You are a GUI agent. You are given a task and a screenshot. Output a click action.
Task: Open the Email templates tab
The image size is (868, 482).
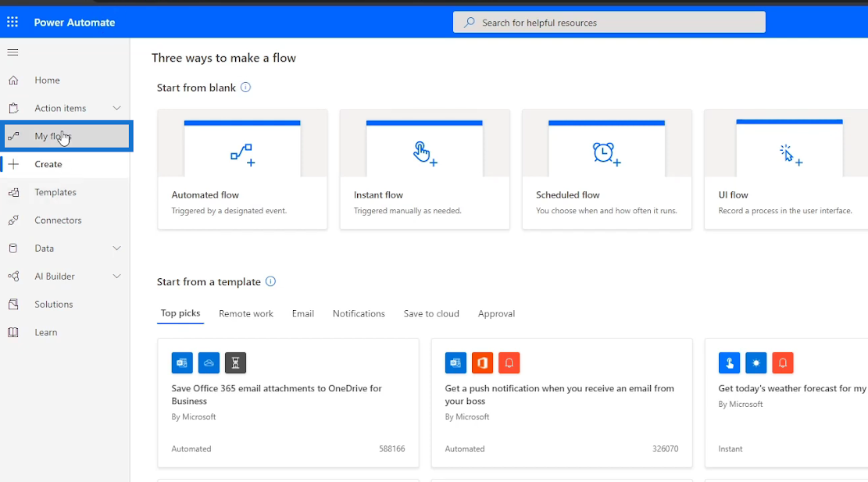point(303,314)
